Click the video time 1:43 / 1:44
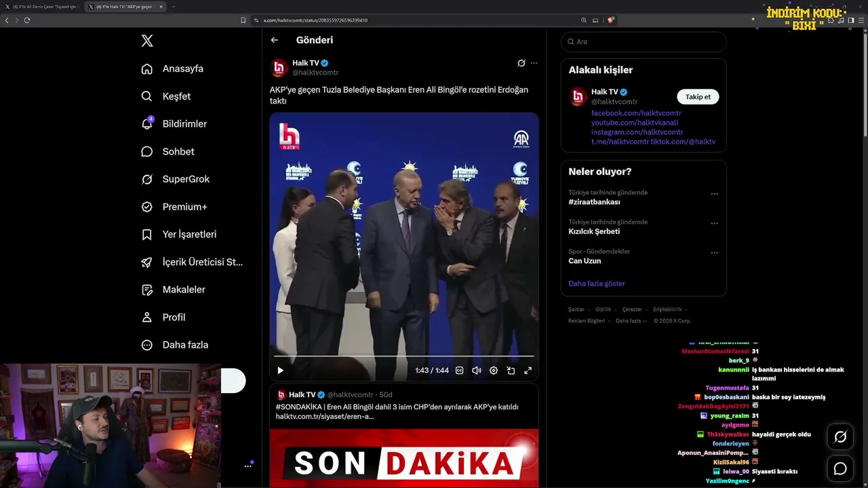The width and height of the screenshot is (868, 488). 432,371
